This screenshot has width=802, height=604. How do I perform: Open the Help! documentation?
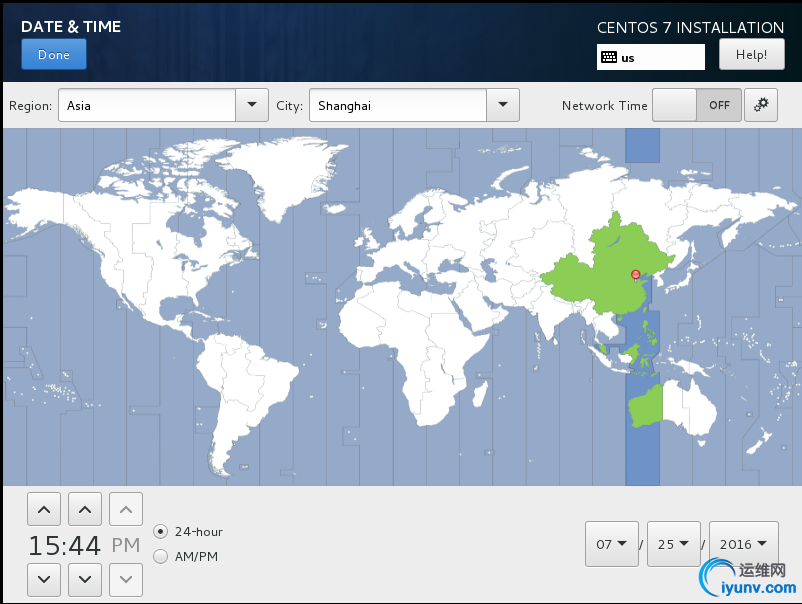pos(751,54)
